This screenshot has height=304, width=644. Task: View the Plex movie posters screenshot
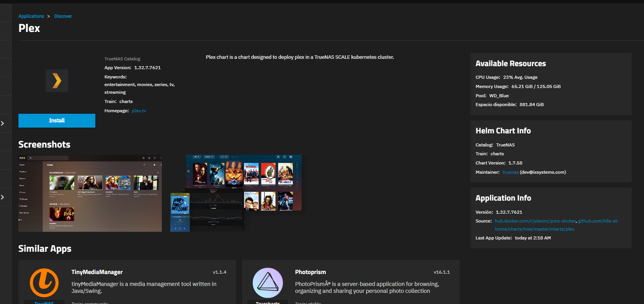pyautogui.click(x=236, y=193)
